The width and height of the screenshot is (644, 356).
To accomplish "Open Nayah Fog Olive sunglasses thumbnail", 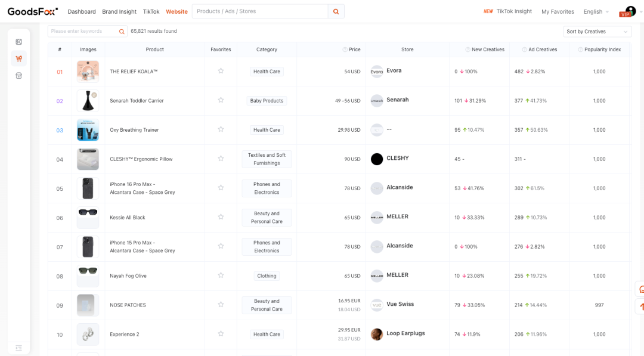I will pyautogui.click(x=88, y=276).
